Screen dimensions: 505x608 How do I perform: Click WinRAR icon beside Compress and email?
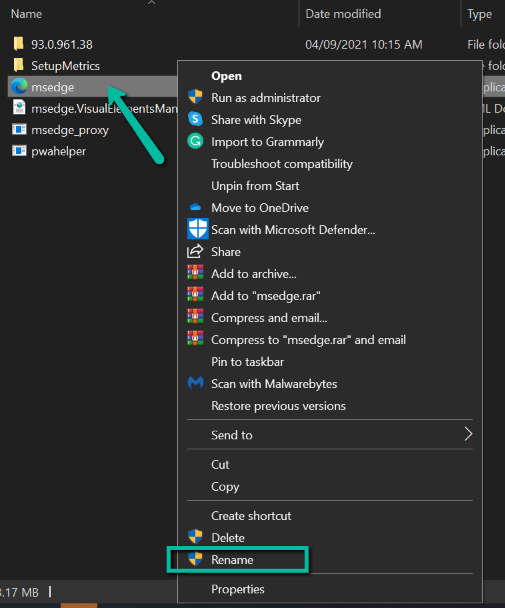click(x=195, y=316)
